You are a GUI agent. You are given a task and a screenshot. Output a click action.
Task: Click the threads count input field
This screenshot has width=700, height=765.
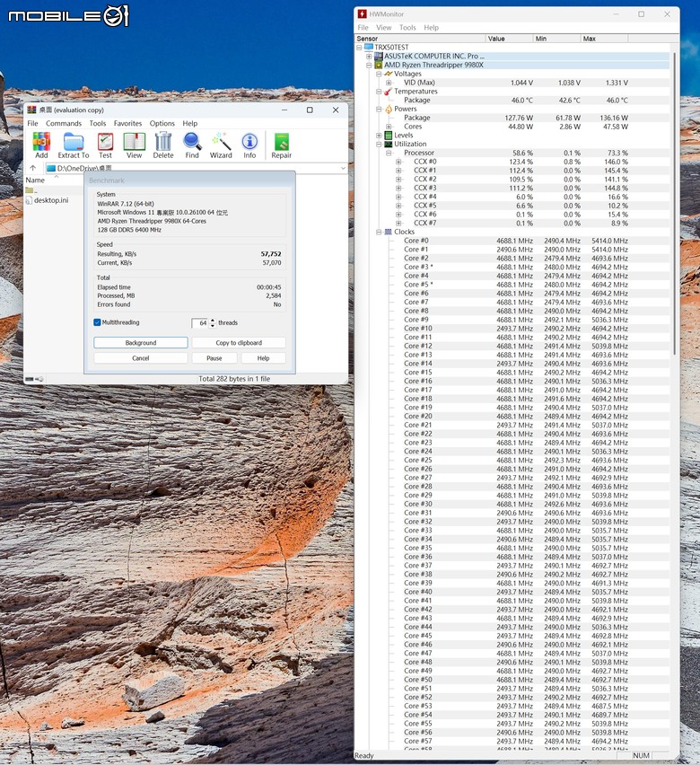pyautogui.click(x=200, y=323)
